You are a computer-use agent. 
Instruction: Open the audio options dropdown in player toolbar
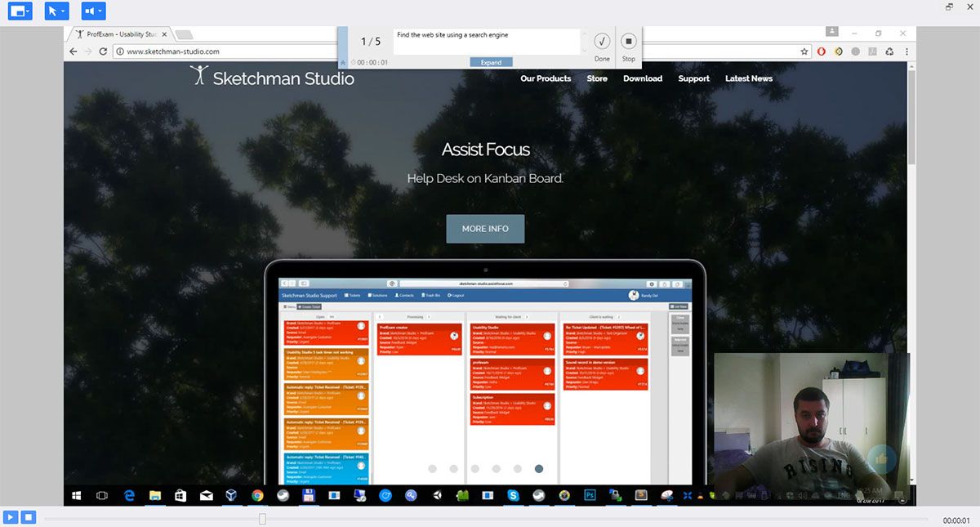pos(93,11)
